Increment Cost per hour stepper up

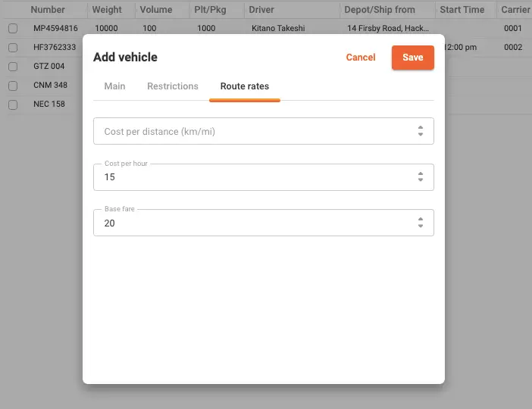(x=421, y=173)
